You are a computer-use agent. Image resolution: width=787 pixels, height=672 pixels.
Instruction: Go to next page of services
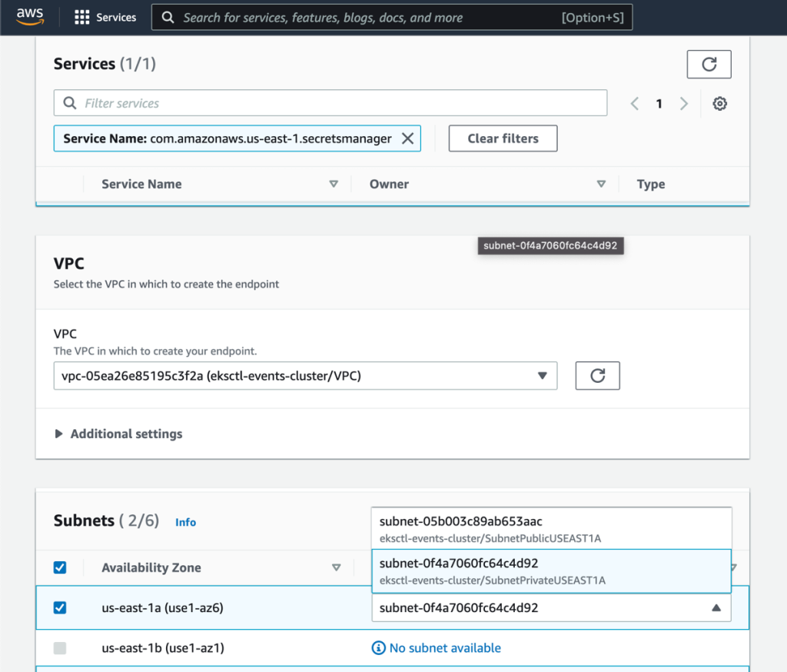pos(684,102)
